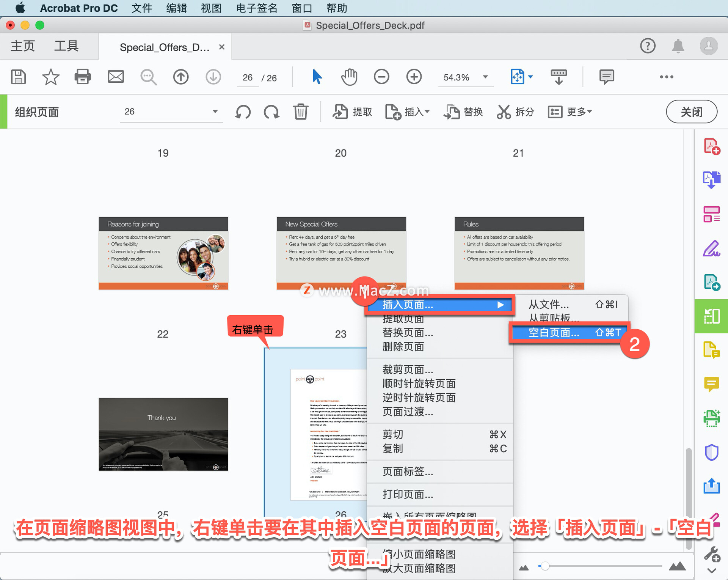This screenshot has width=728, height=580.
Task: Open the notifications bell
Action: [678, 46]
